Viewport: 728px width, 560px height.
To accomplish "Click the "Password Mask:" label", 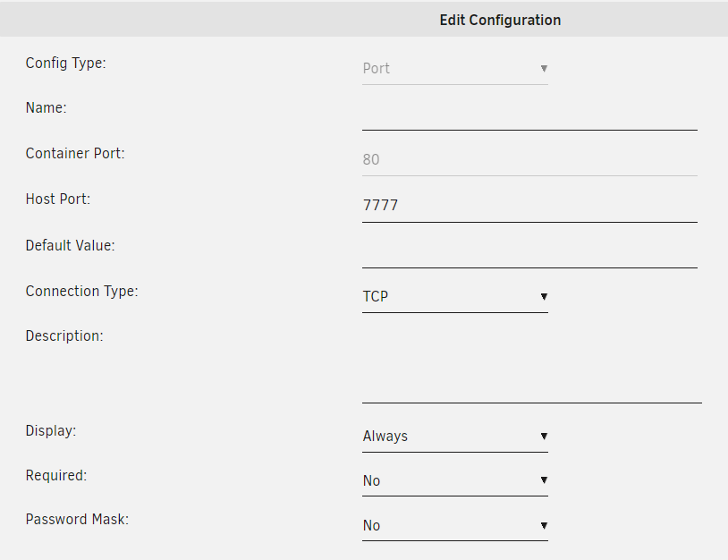I will tap(77, 520).
